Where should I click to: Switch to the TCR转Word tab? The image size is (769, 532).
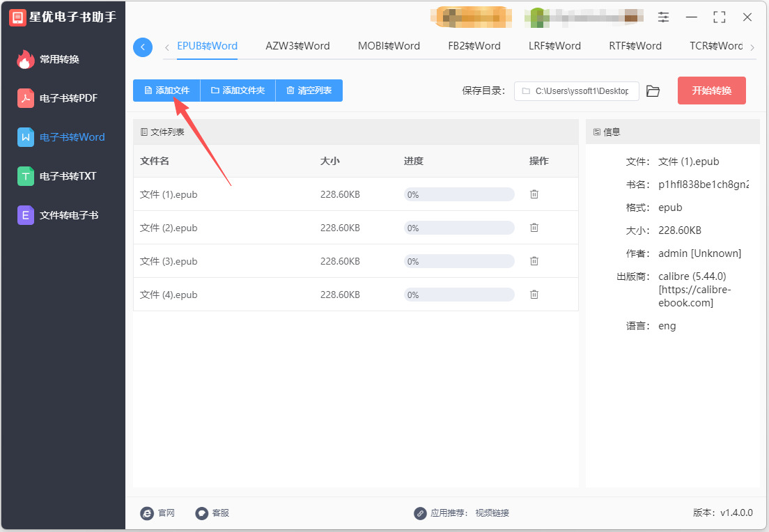point(716,46)
